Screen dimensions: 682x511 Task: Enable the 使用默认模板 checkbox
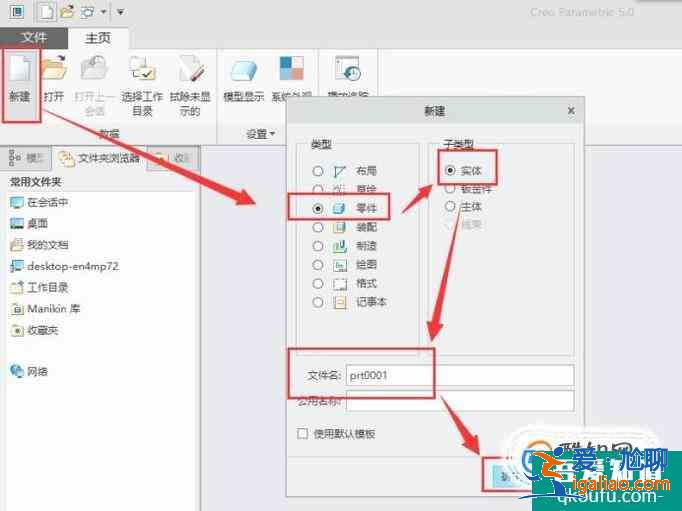[x=303, y=434]
